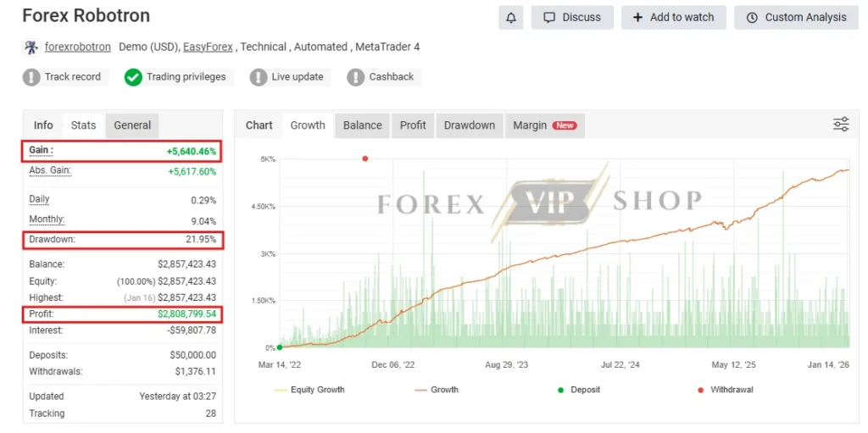The height and width of the screenshot is (433, 868).
Task: Click the Dec 06, '22 axis label
Action: (393, 365)
